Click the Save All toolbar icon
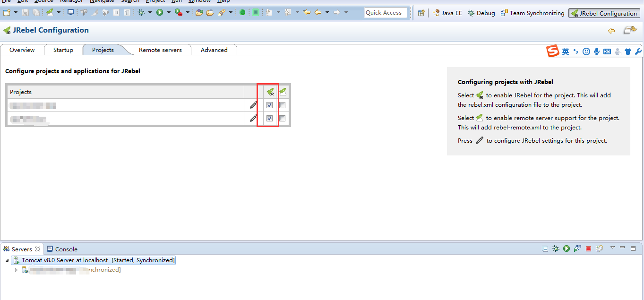The height and width of the screenshot is (300, 644). tap(36, 12)
